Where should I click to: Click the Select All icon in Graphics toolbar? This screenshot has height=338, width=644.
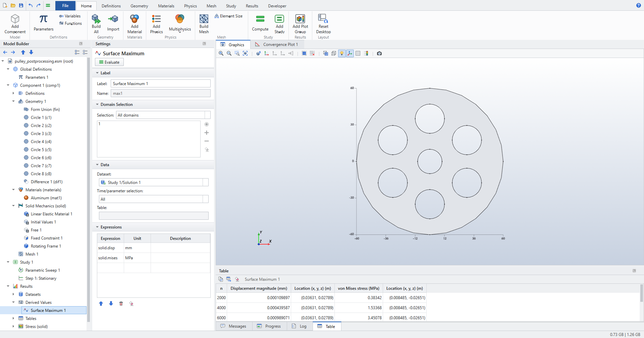point(304,53)
